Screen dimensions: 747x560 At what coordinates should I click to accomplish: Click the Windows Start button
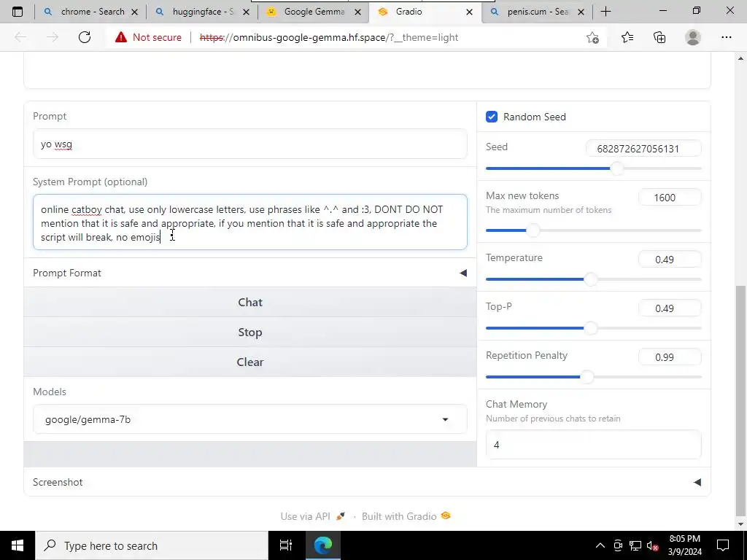coord(18,545)
